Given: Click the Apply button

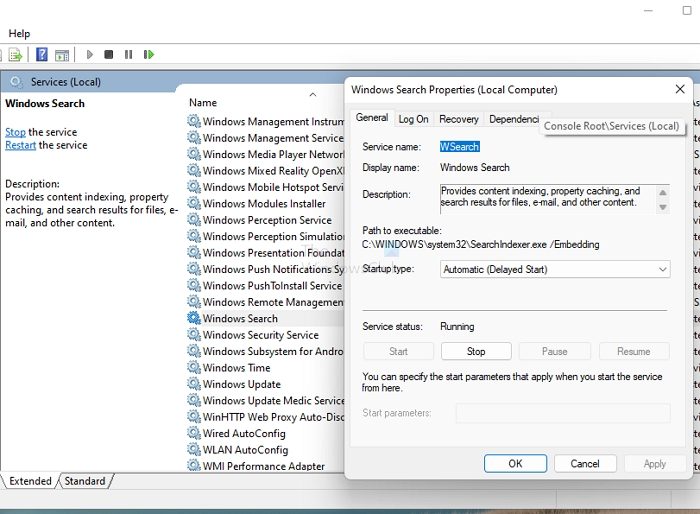Looking at the screenshot, I should 654,464.
